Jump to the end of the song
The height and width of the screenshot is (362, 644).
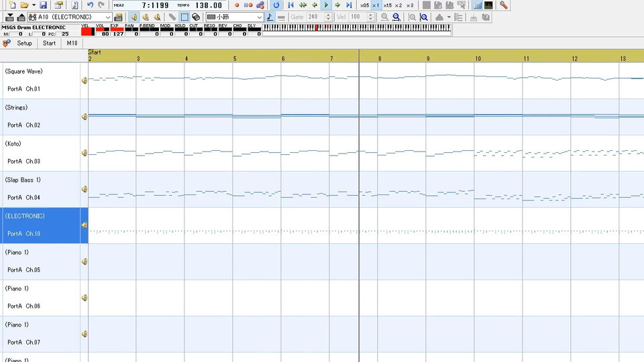349,5
